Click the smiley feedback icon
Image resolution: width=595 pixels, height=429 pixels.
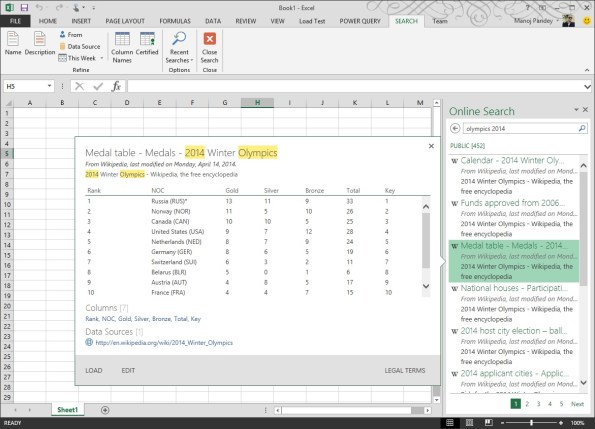click(x=587, y=21)
